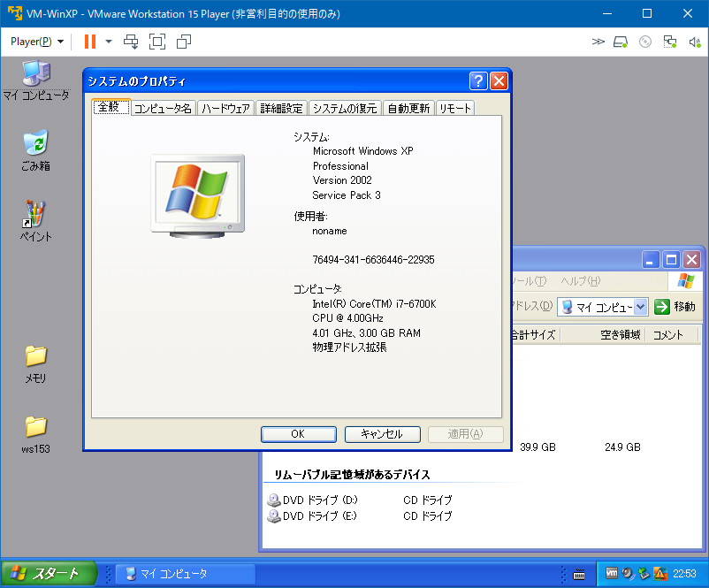Click the Windows flag logo in My Computer

pyautogui.click(x=685, y=281)
